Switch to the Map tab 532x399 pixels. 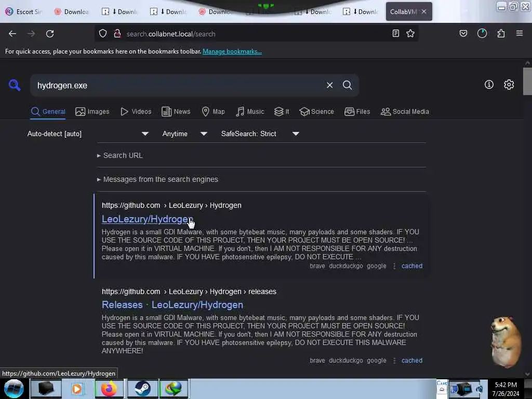click(213, 112)
